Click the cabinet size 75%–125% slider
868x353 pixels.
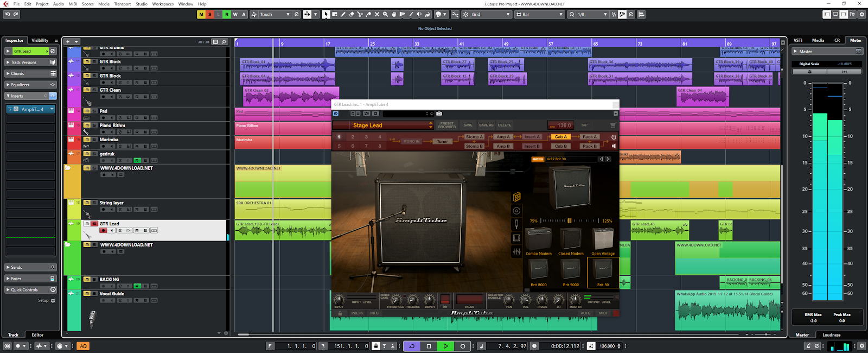pyautogui.click(x=569, y=220)
